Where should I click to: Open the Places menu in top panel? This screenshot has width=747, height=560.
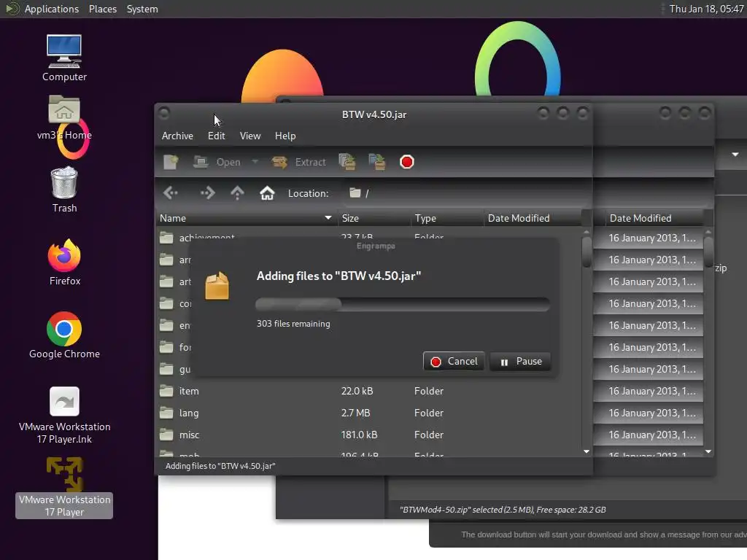point(103,9)
